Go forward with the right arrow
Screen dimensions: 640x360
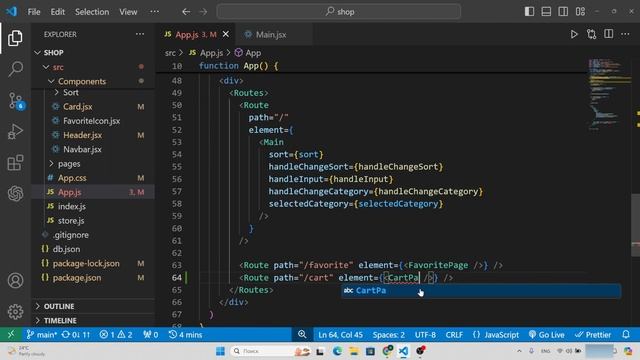coord(203,12)
